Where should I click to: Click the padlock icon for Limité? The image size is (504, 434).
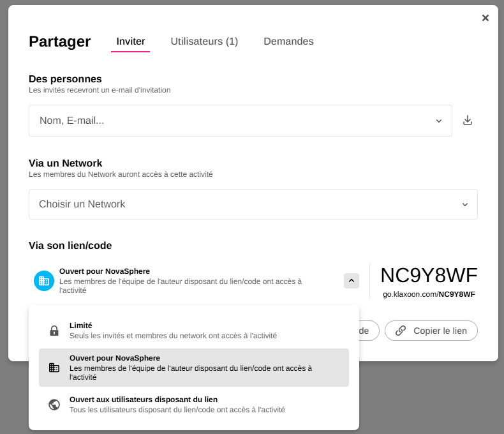click(x=54, y=331)
